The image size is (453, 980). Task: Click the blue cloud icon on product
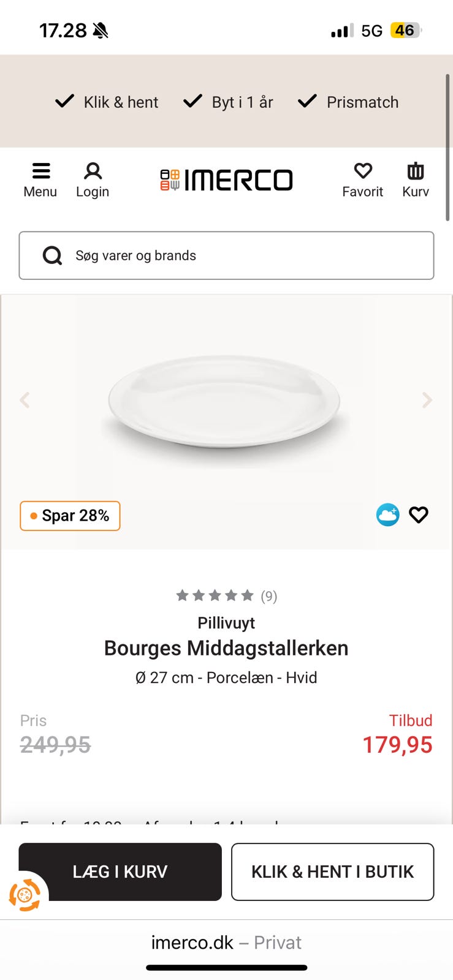387,515
